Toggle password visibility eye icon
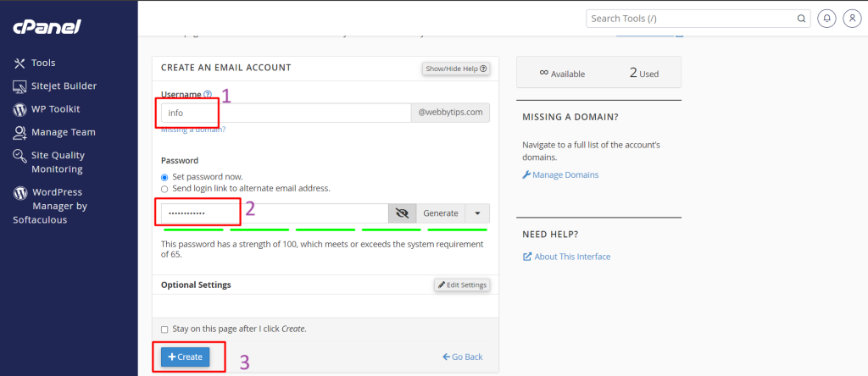 402,213
